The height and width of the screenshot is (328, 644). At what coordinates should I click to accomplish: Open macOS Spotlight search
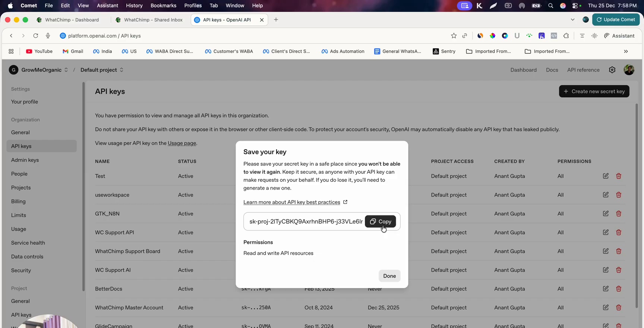[550, 6]
